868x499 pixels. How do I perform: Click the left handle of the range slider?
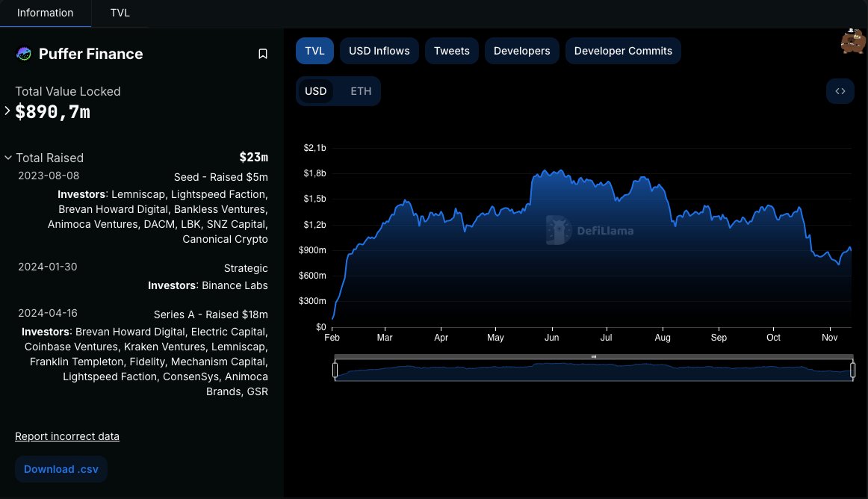335,370
